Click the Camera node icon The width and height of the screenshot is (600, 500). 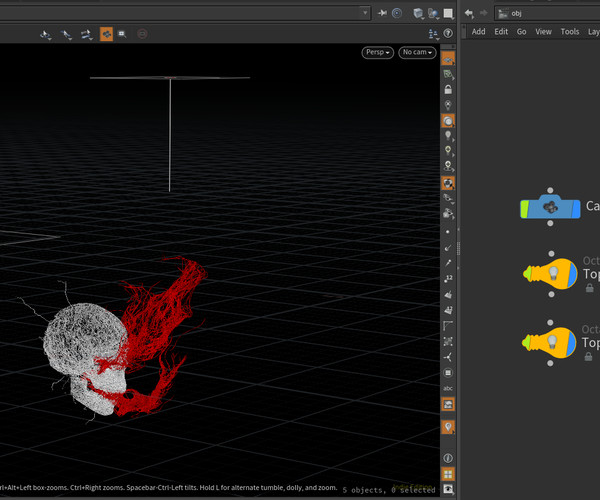point(549,208)
